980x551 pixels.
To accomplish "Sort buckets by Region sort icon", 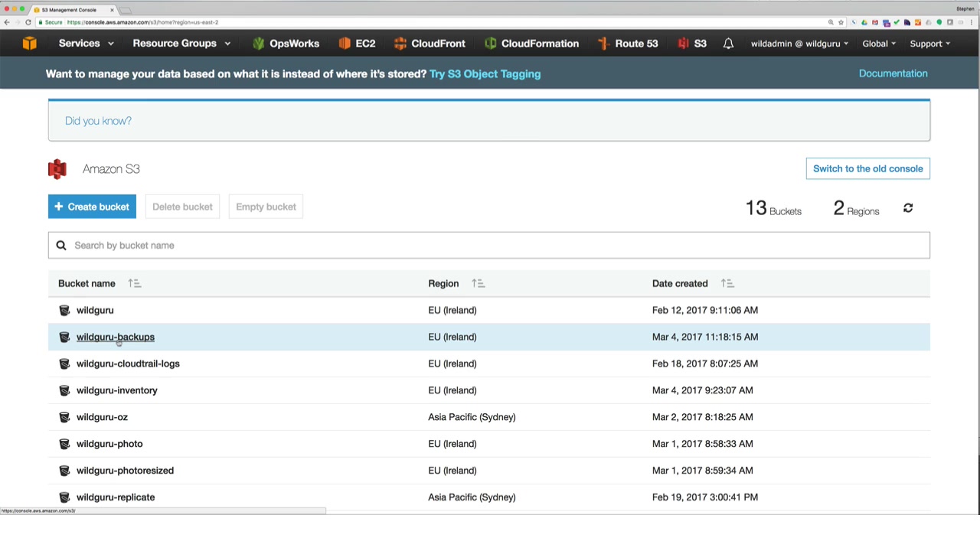I will coord(479,284).
